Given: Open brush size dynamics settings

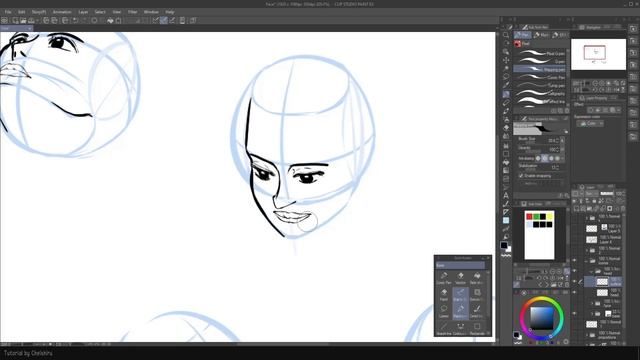Looking at the screenshot, I should coord(562,140).
